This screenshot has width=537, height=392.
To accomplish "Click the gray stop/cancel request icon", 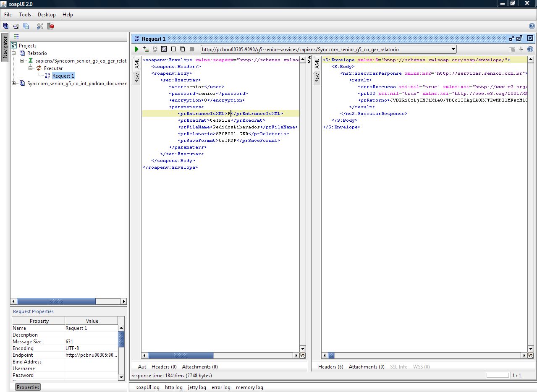I will pos(192,49).
